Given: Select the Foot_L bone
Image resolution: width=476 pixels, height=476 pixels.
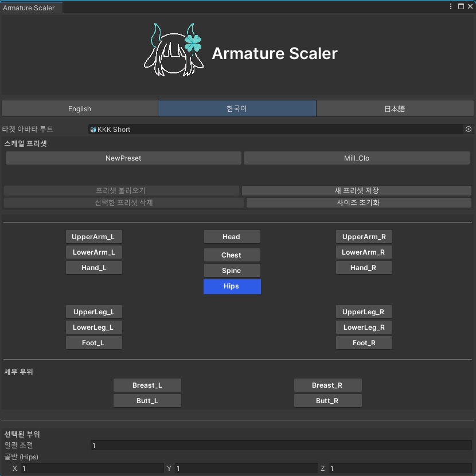Looking at the screenshot, I should tap(93, 342).
